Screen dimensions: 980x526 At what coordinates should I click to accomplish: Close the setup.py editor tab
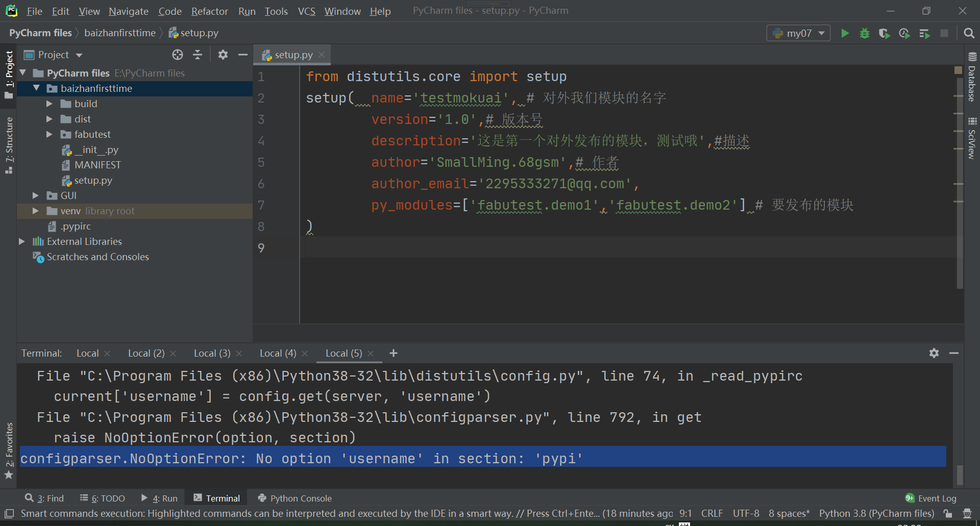(x=322, y=55)
